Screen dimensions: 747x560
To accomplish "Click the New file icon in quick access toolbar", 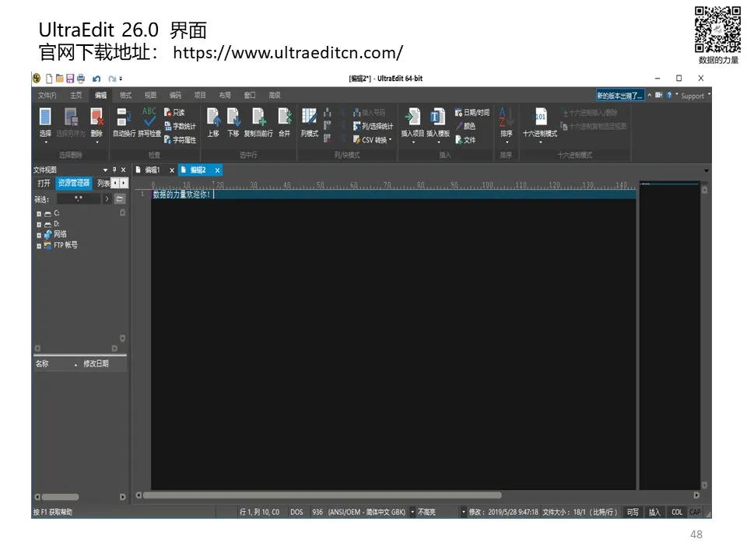I will tap(48, 79).
